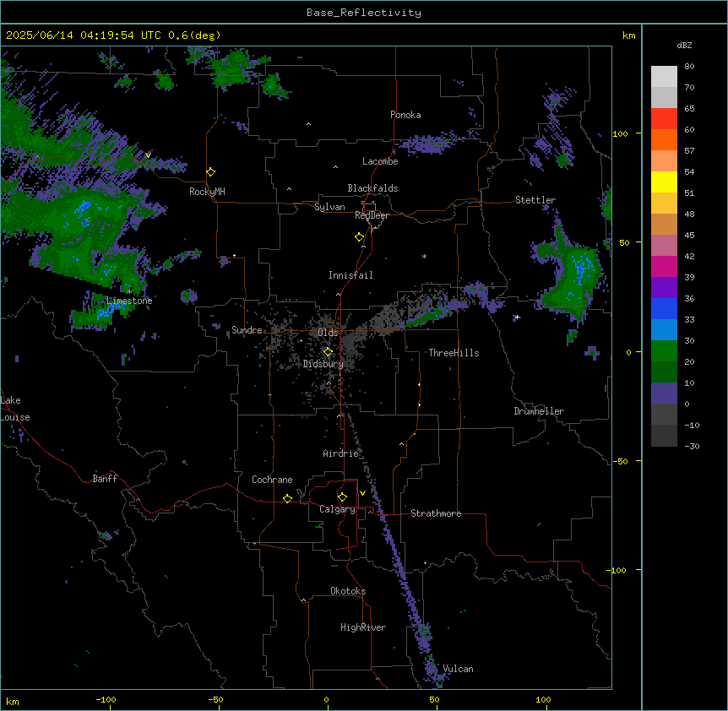Click the Stettler city label
Screen dimensions: 728x711
point(535,200)
